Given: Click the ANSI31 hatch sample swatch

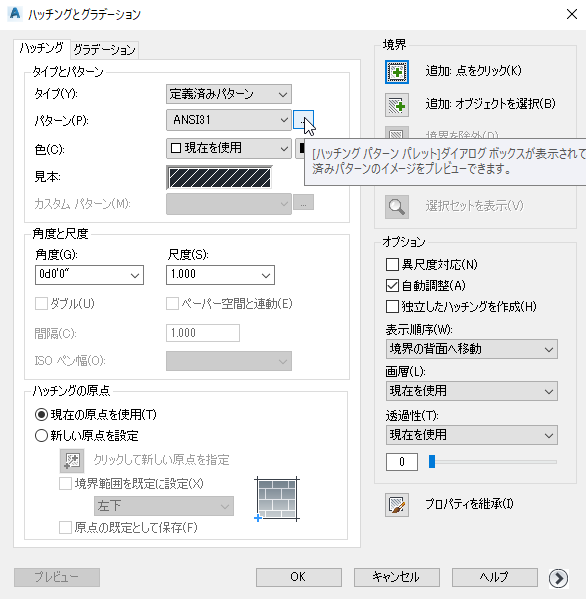Looking at the screenshot, I should click(x=219, y=178).
